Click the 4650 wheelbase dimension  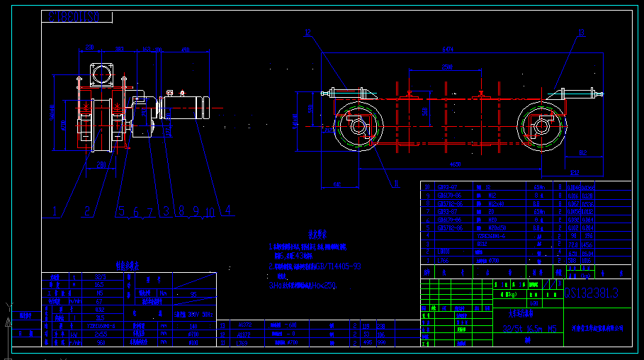pos(454,164)
